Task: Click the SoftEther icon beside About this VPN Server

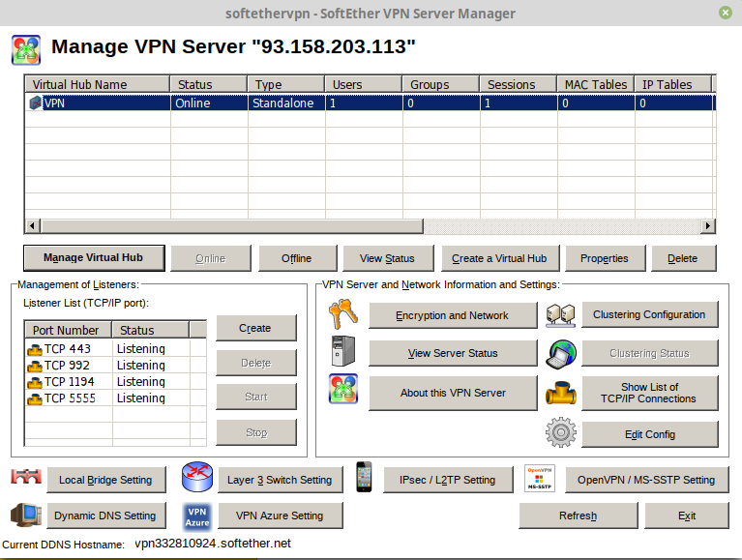Action: click(343, 389)
